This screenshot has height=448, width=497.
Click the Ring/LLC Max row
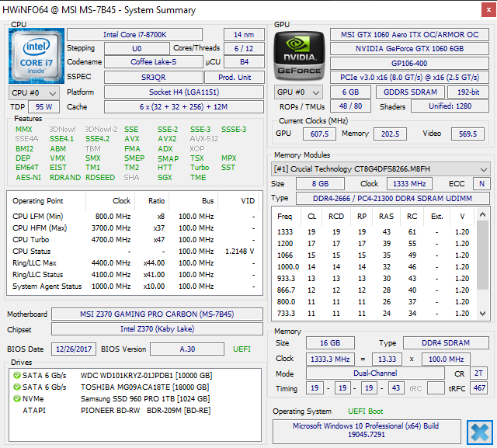[x=133, y=263]
